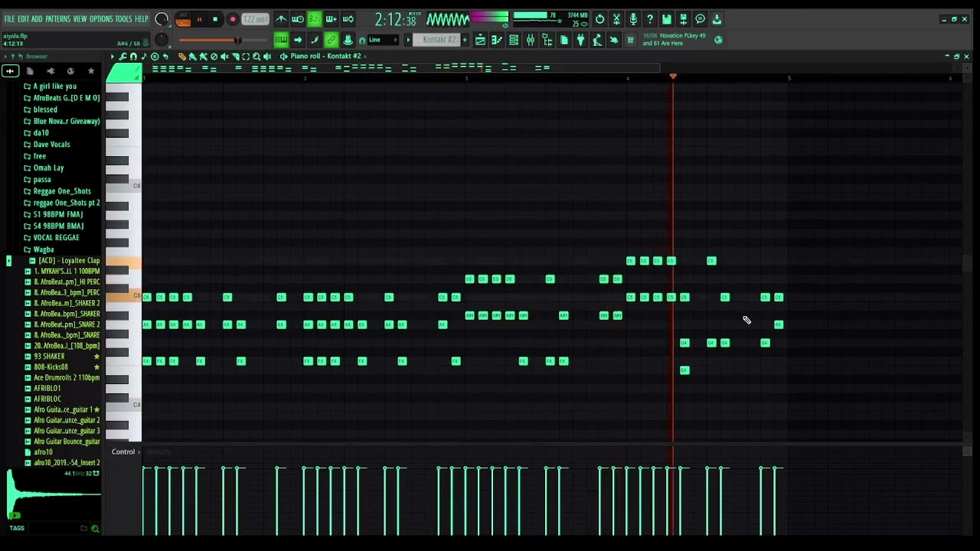Stop playback with the stop button

(215, 19)
